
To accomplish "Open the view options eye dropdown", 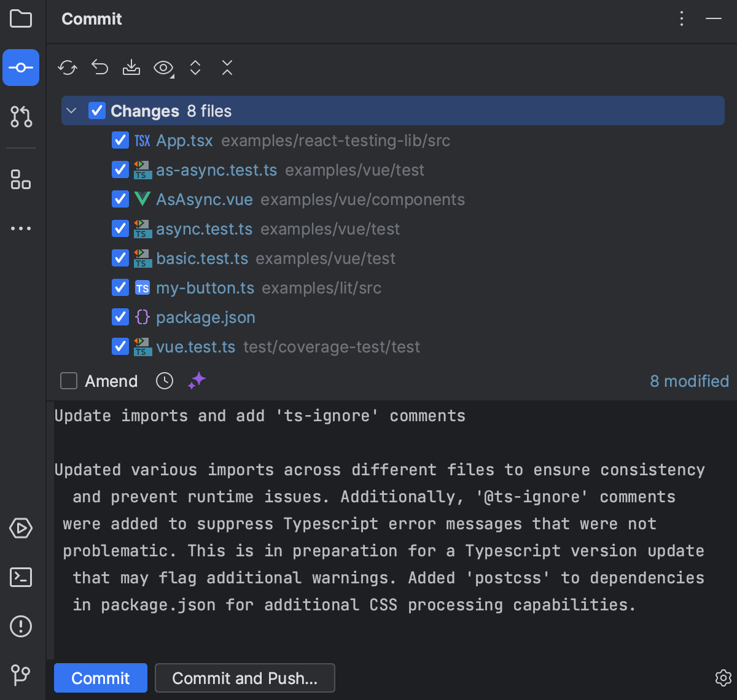I will point(163,68).
